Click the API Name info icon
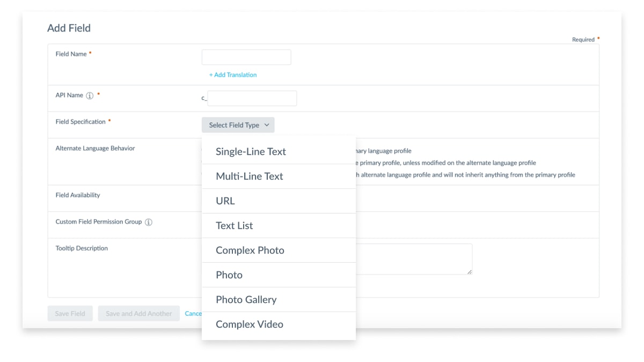644x362 pixels. click(x=90, y=96)
